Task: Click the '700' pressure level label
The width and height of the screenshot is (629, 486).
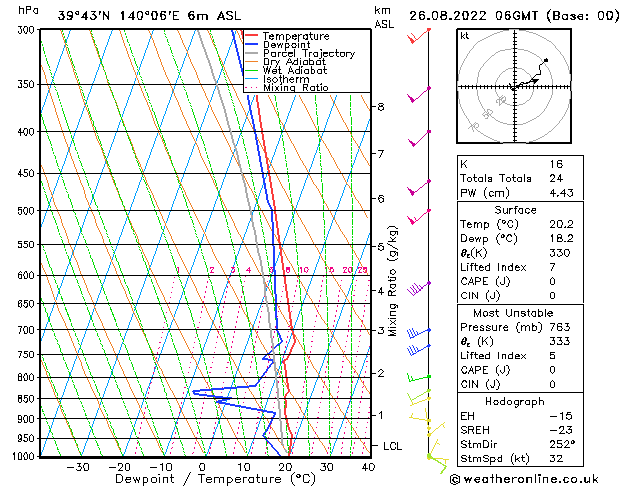Action: [26, 330]
